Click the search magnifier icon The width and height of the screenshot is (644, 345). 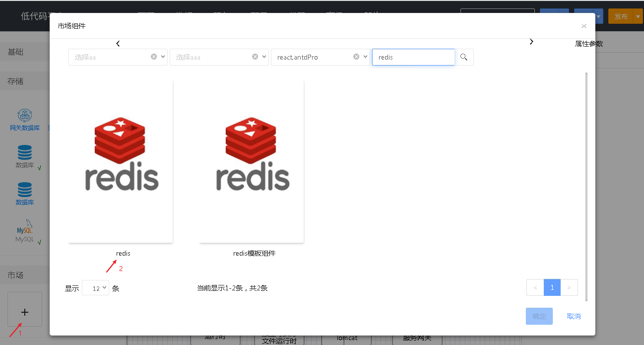(464, 57)
